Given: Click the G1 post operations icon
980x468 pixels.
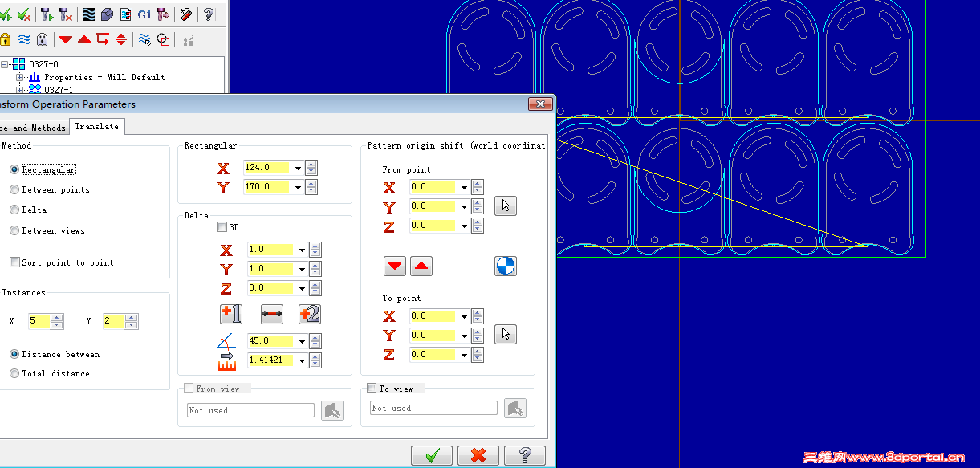Looking at the screenshot, I should 144,14.
